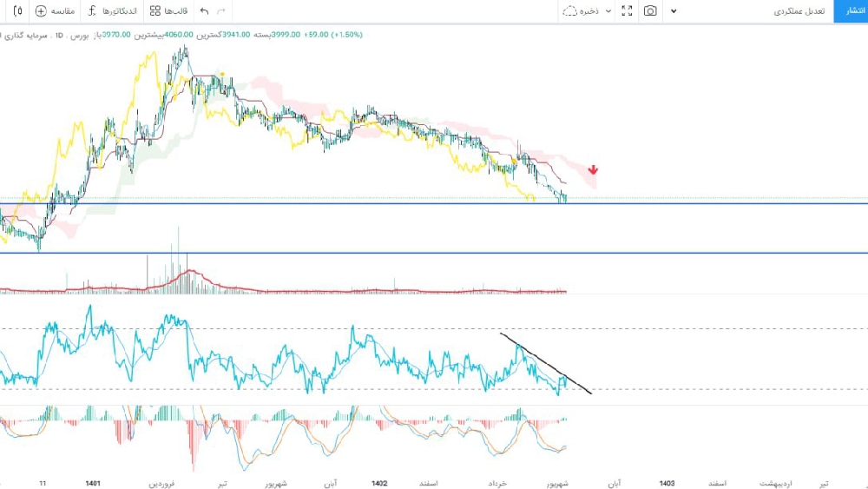This screenshot has height=489, width=868.
Task: Open the Indicators (اندیکاتورها) menu
Action: point(112,11)
